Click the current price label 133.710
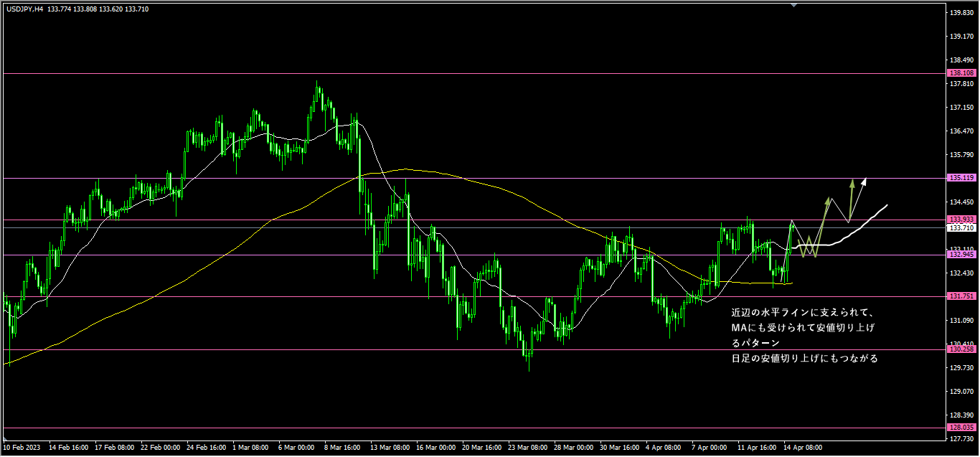The width and height of the screenshot is (980, 457). click(961, 228)
